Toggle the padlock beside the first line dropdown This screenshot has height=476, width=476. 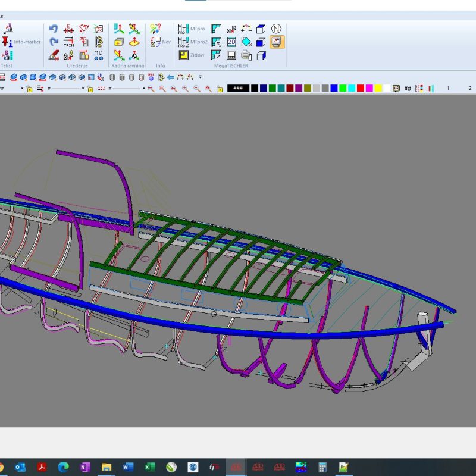tap(90, 89)
